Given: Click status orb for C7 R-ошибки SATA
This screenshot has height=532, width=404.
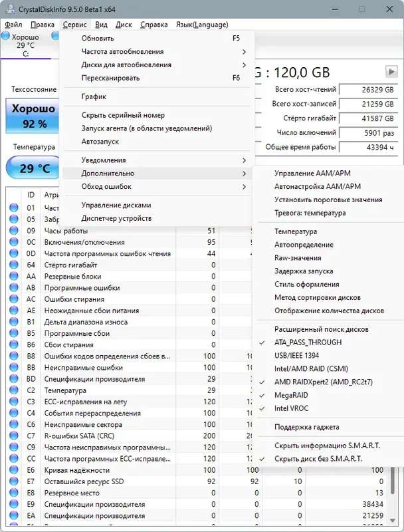Looking at the screenshot, I should tap(14, 436).
